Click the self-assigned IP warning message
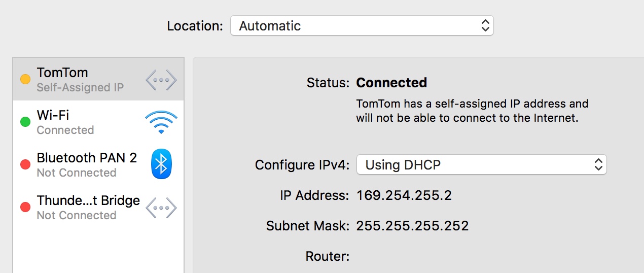Screen dimensions: 644x273 tap(472, 111)
